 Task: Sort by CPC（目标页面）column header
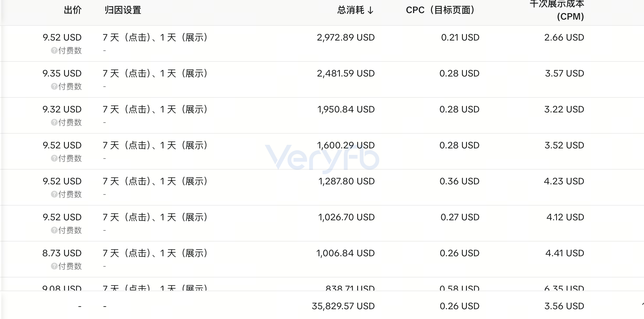tap(440, 10)
